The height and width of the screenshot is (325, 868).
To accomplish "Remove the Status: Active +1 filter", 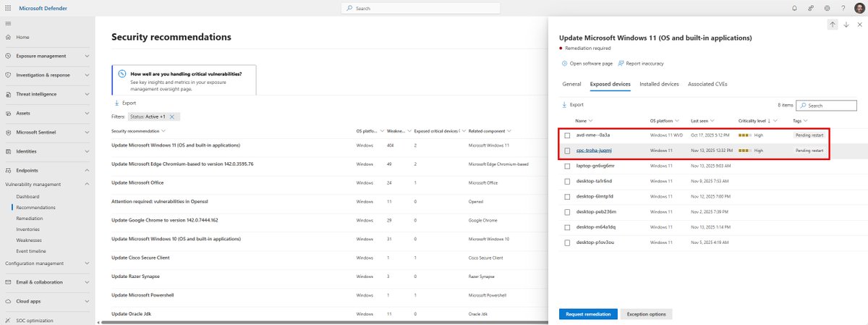I will (x=172, y=117).
